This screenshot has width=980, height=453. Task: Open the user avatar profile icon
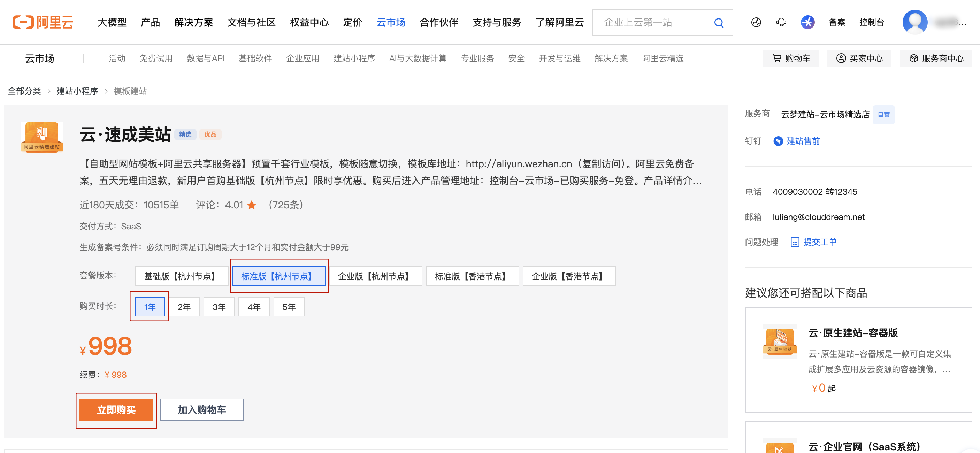(914, 22)
